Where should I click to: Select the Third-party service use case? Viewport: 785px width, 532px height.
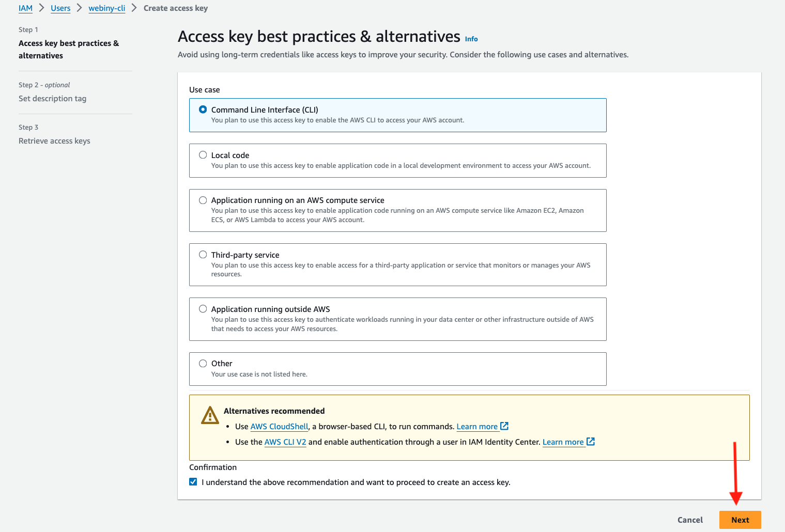203,254
